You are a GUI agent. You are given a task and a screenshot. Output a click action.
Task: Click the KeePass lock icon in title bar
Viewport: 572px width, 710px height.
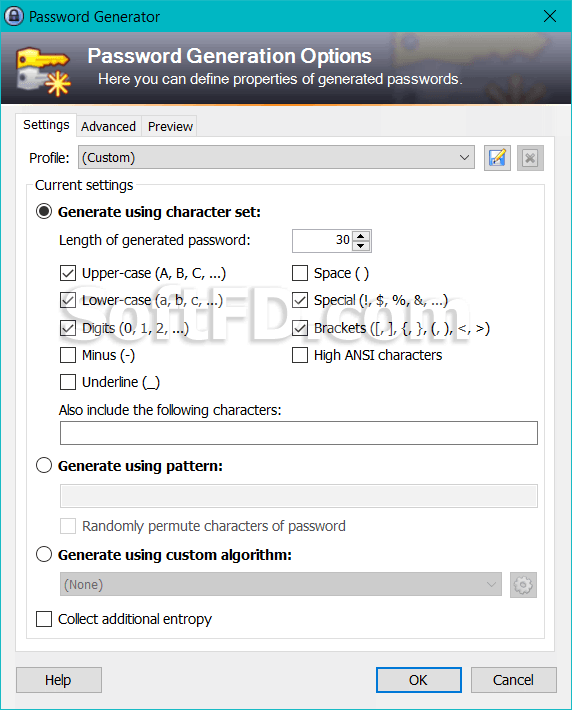click(x=14, y=16)
